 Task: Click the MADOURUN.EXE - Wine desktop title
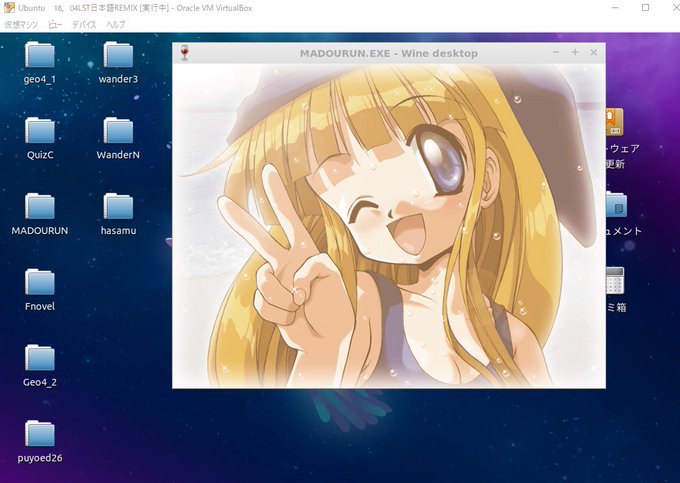[x=389, y=53]
